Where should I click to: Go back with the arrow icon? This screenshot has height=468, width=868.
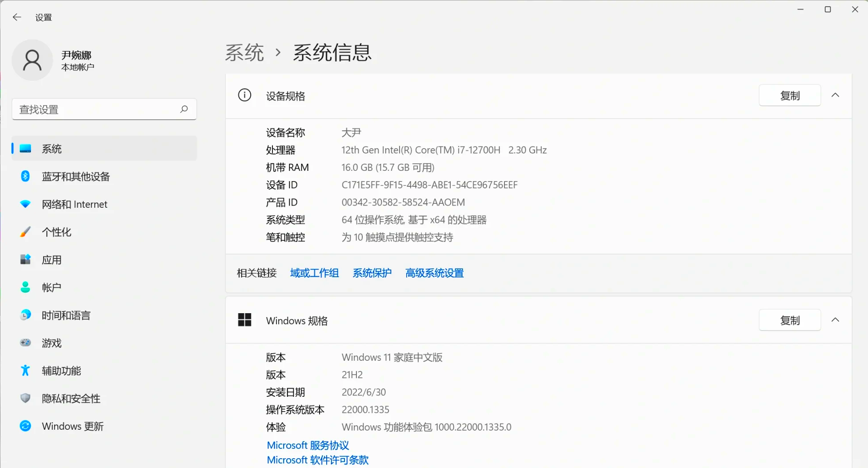[17, 17]
